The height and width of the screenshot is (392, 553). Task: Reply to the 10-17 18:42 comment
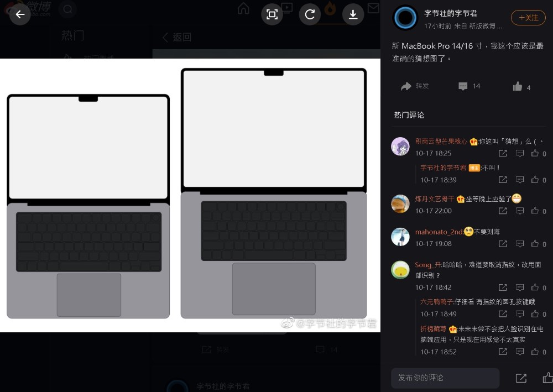pos(520,288)
